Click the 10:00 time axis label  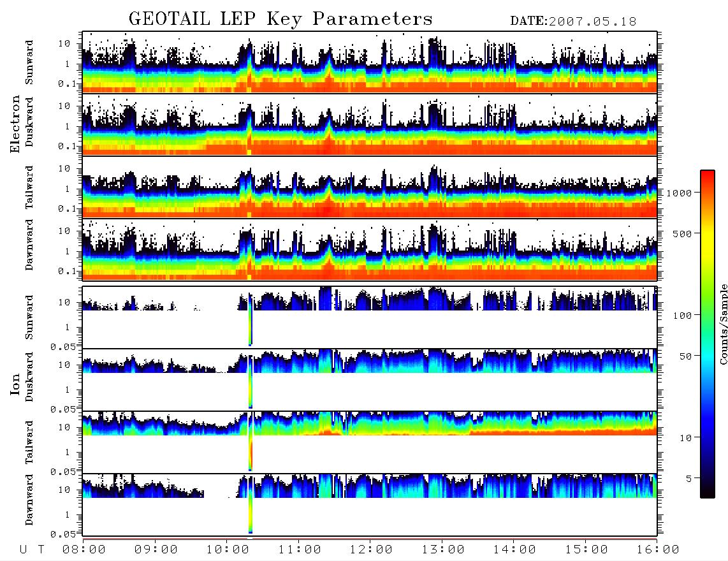pyautogui.click(x=228, y=550)
